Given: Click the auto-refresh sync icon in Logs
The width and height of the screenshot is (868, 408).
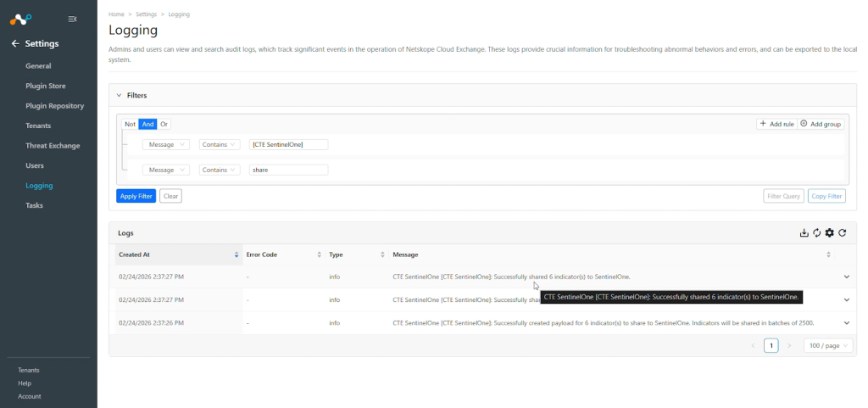Looking at the screenshot, I should point(816,233).
